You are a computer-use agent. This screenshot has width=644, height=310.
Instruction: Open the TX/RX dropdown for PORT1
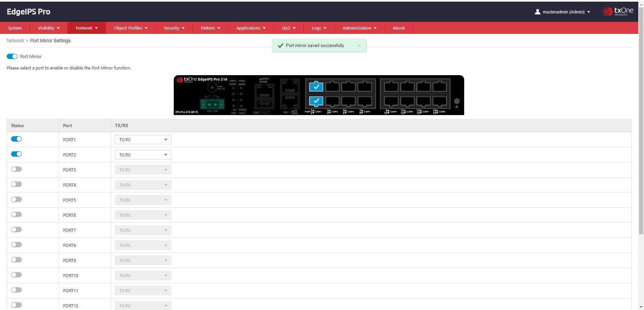coord(143,139)
